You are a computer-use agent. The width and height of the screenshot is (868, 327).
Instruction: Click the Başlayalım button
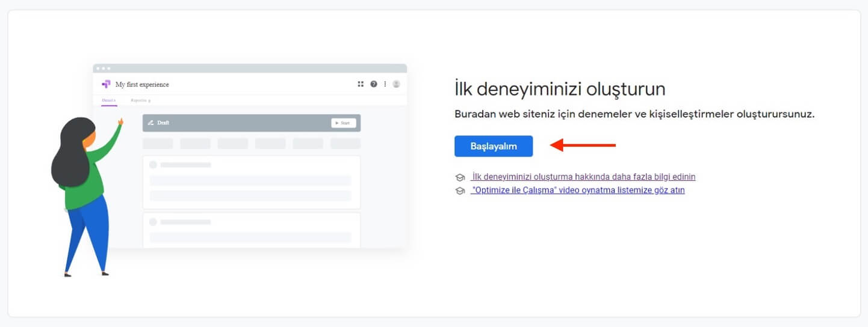click(x=494, y=146)
